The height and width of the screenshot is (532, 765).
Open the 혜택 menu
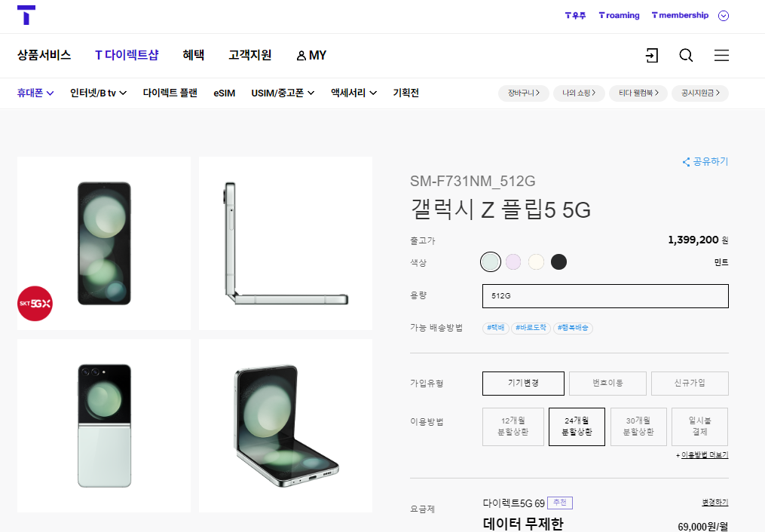[x=193, y=55]
